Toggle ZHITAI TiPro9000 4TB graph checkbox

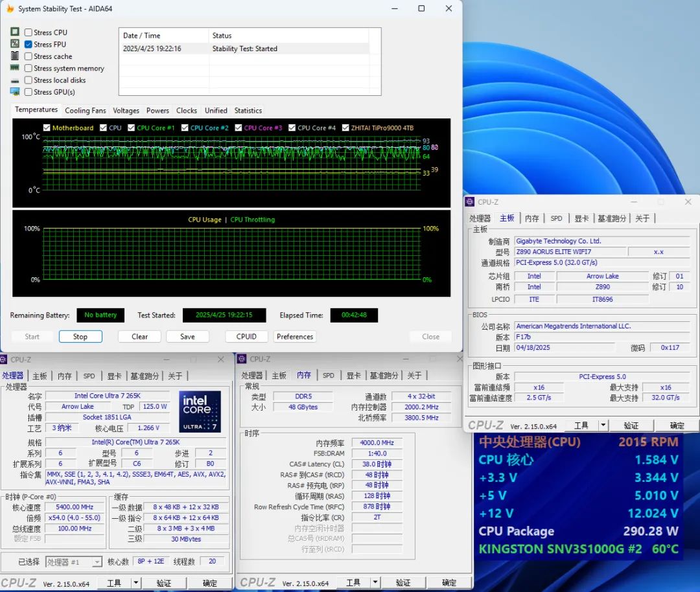[x=345, y=128]
